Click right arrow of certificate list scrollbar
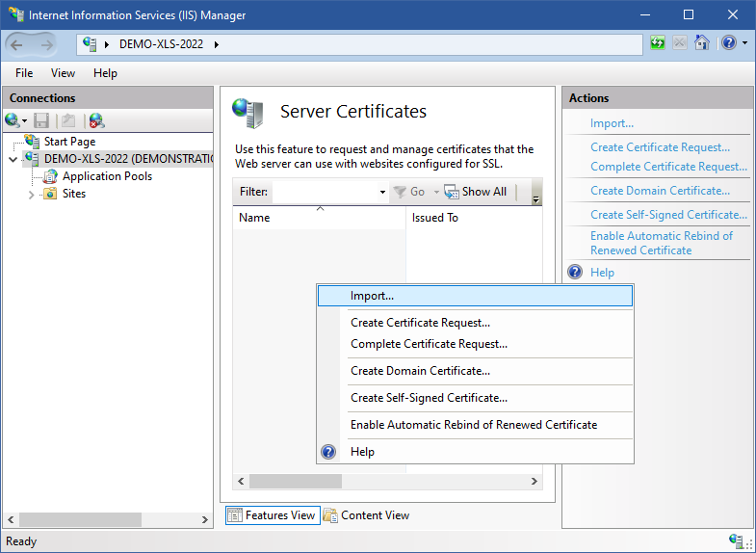Image resolution: width=756 pixels, height=553 pixels. 534,481
